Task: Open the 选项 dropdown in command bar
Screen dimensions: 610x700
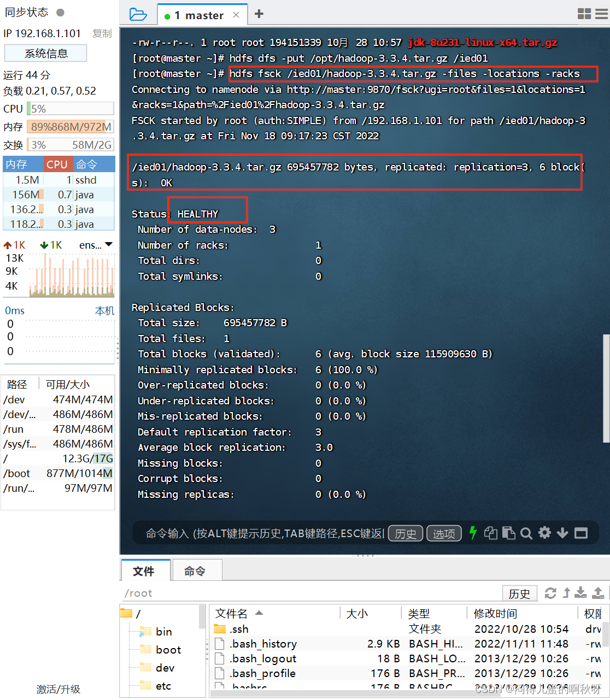Action: click(x=444, y=533)
